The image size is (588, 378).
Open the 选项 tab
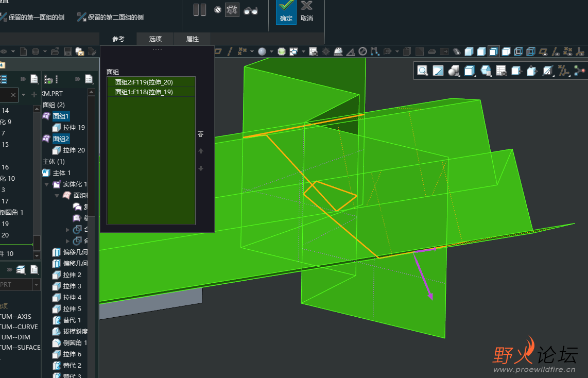pyautogui.click(x=155, y=39)
